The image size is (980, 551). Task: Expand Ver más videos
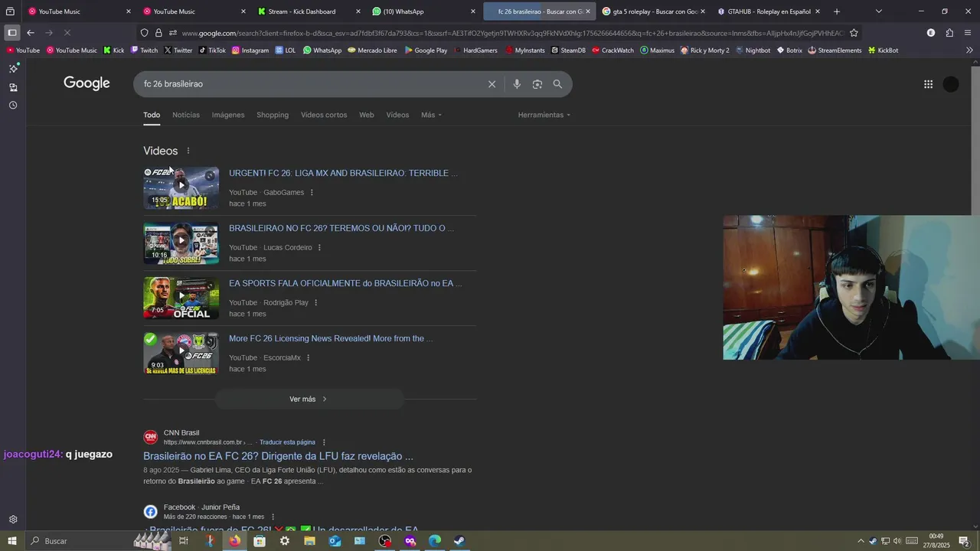(x=309, y=399)
